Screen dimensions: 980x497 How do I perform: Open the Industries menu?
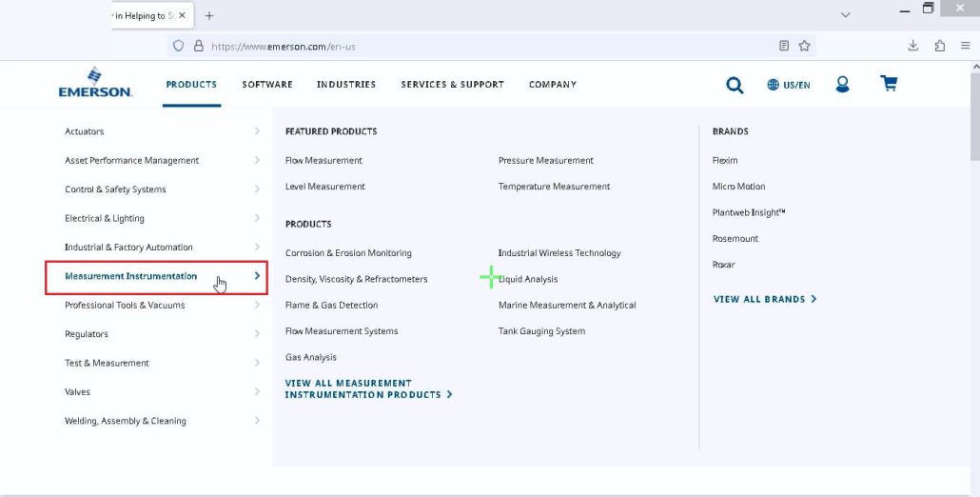[x=346, y=85]
